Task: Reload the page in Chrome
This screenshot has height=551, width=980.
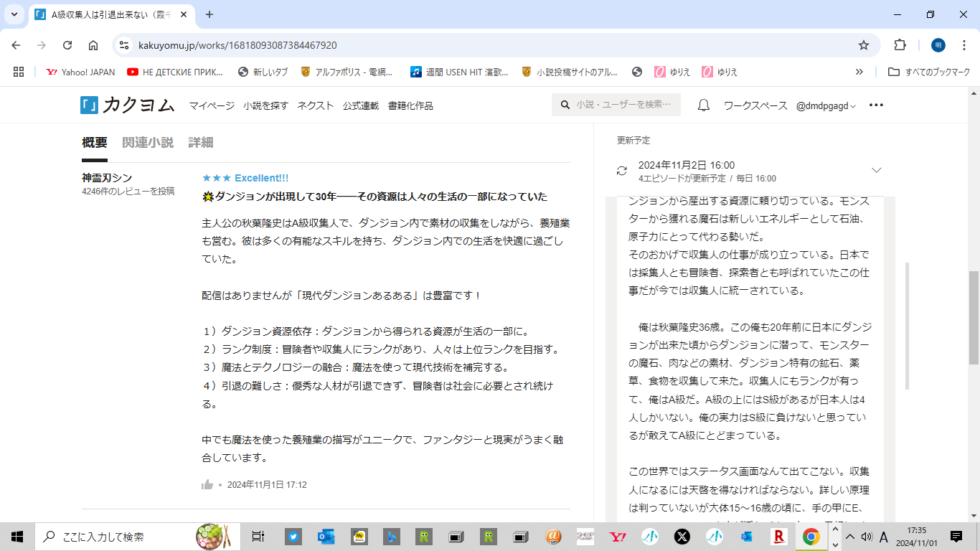Action: [x=67, y=45]
